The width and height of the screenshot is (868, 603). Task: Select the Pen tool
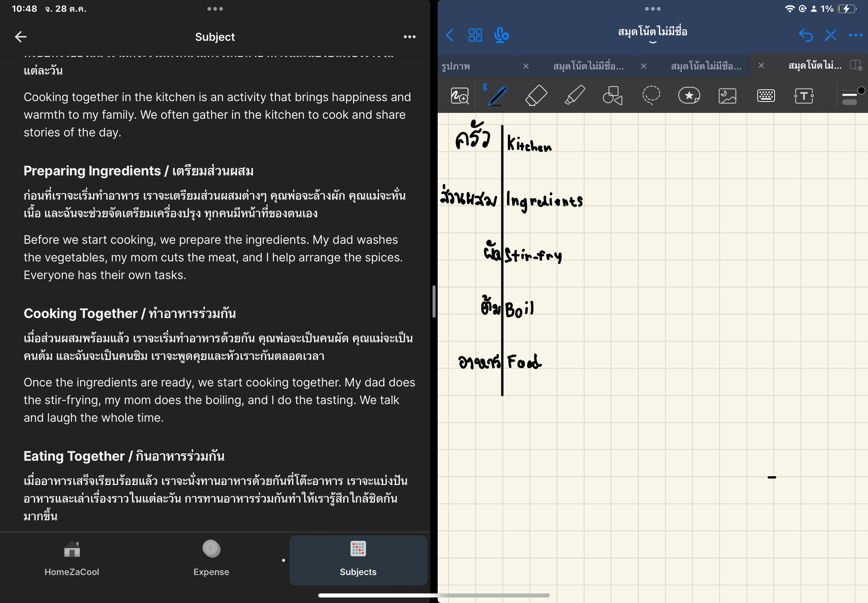click(498, 96)
